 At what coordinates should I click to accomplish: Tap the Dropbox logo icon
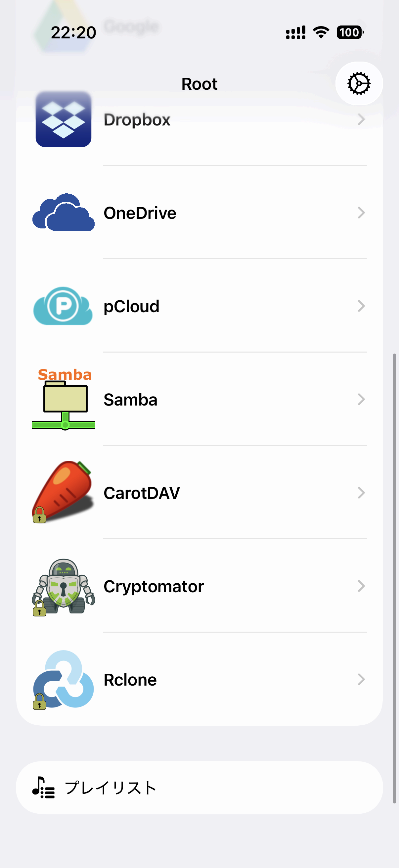click(x=63, y=119)
